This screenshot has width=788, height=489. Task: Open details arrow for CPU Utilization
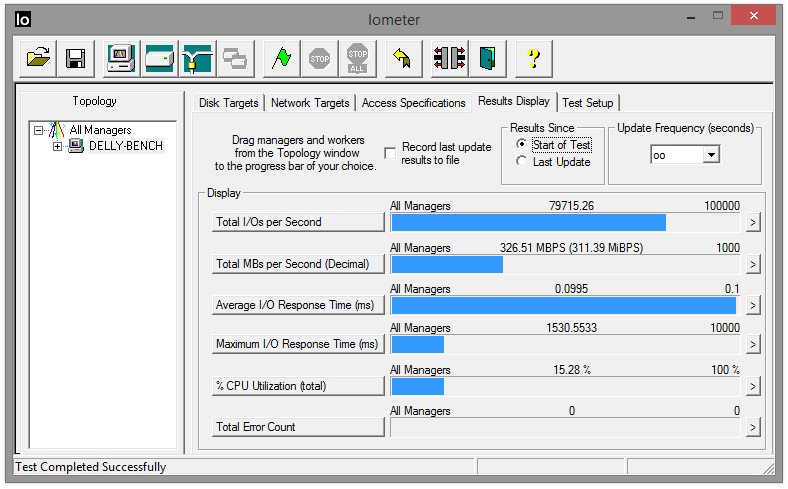point(752,386)
